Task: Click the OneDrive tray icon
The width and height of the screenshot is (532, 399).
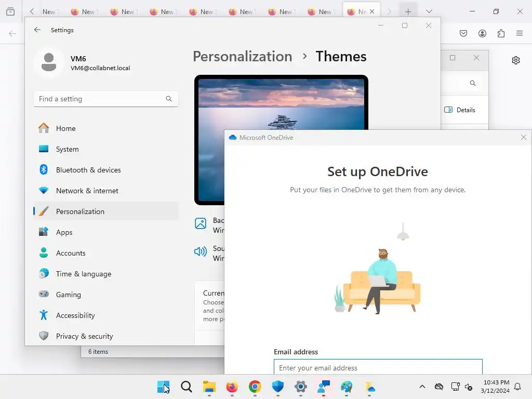Action: (439, 387)
